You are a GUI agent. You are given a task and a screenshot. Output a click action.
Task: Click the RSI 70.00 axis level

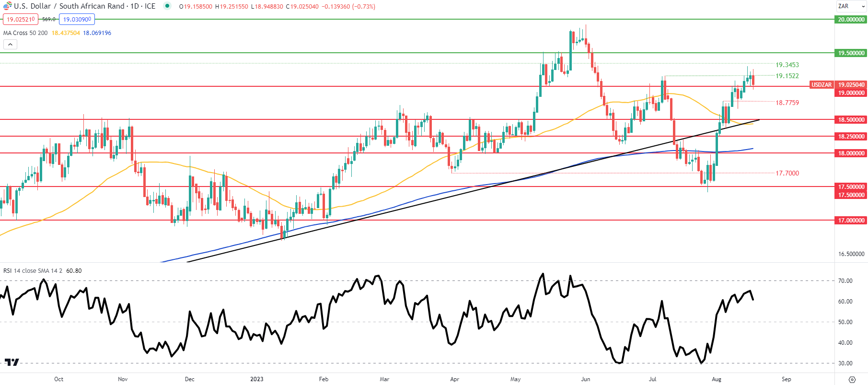[845, 281]
